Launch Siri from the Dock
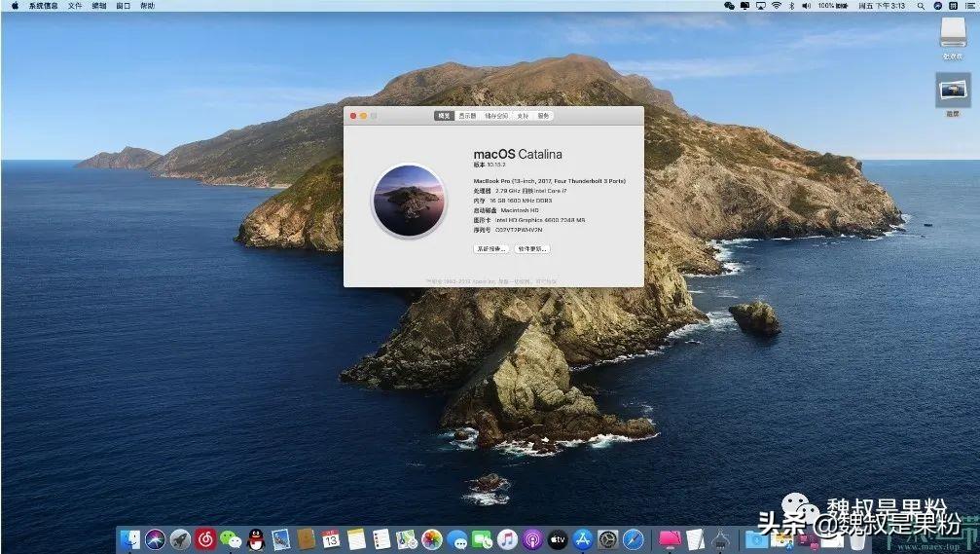 (156, 538)
